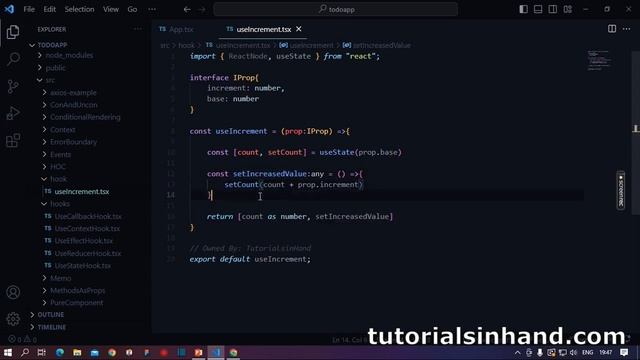Viewport: 640px width, 360px height.
Task: Open File Explorer from taskbar
Action: [x=77, y=352]
